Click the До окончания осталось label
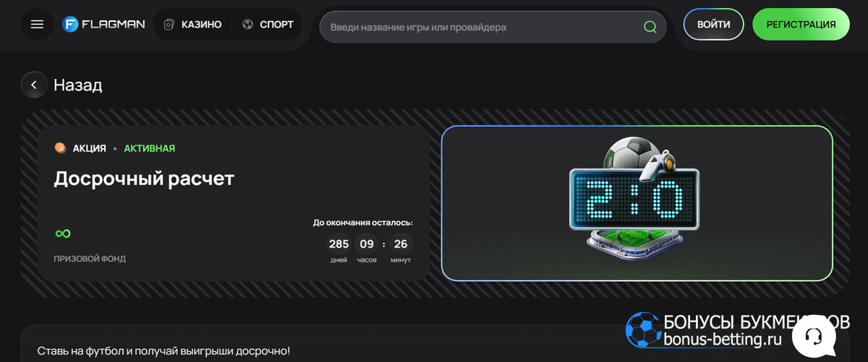Viewport: 868px width, 362px height. point(363,222)
